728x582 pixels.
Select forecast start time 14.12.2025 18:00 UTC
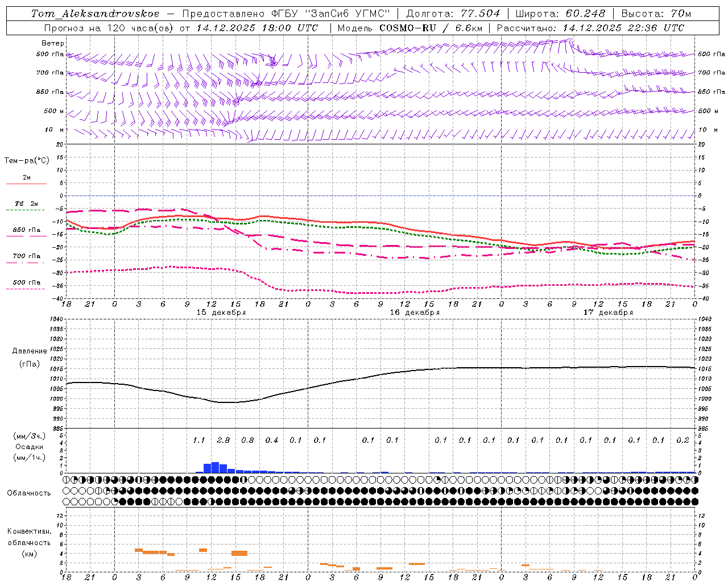257,28
